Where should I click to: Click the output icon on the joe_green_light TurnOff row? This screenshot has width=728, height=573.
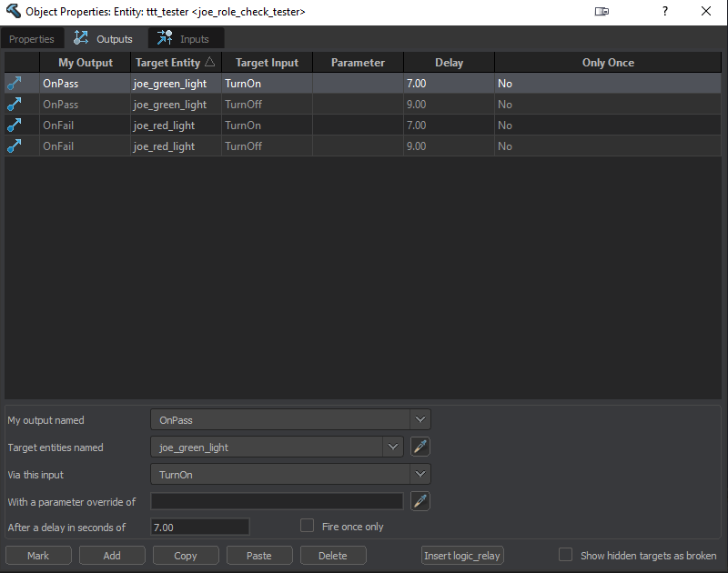point(14,104)
